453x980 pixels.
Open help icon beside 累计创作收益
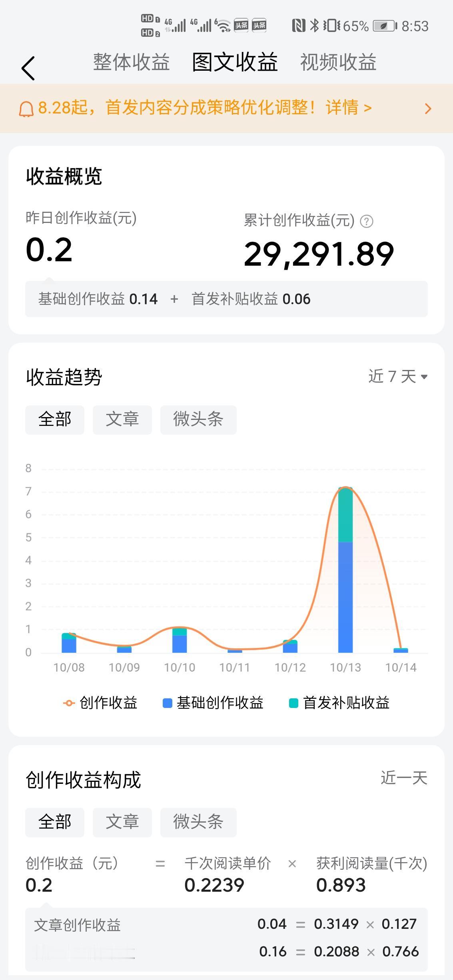pyautogui.click(x=367, y=221)
